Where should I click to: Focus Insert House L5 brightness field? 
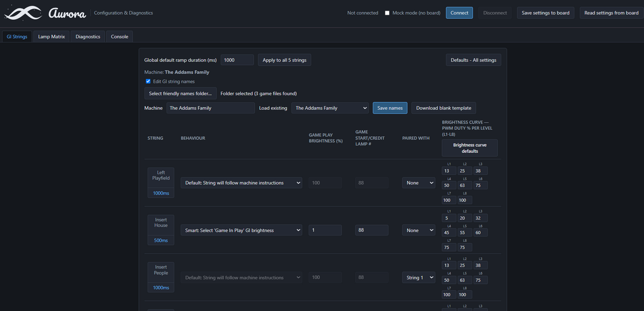point(465,233)
